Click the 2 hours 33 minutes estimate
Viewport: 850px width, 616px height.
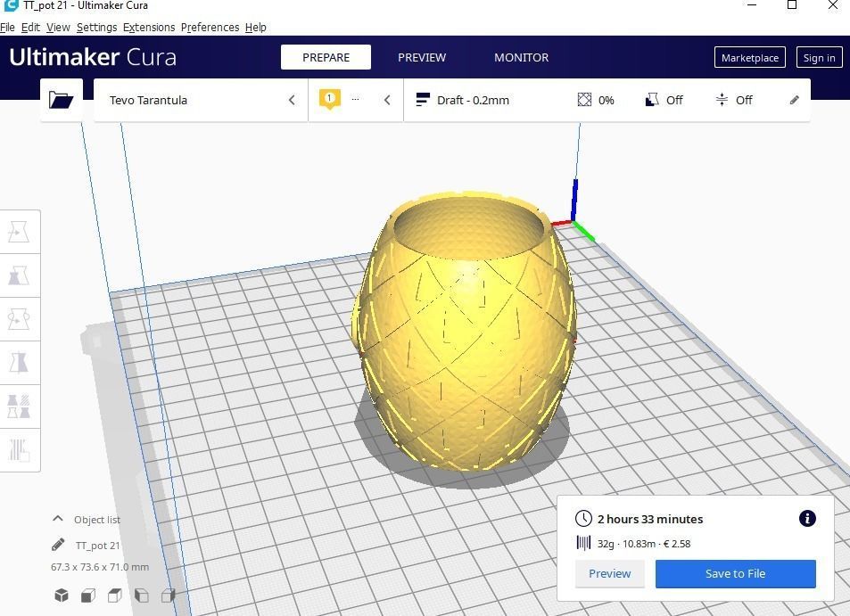[650, 519]
